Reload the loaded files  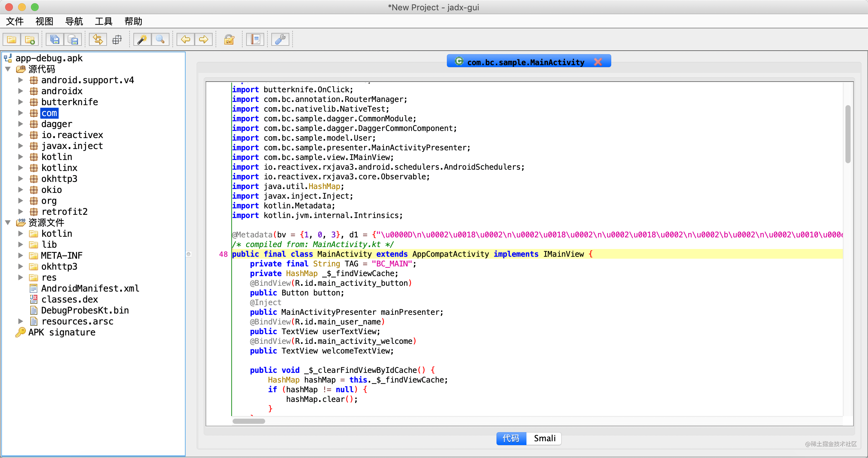pos(97,39)
